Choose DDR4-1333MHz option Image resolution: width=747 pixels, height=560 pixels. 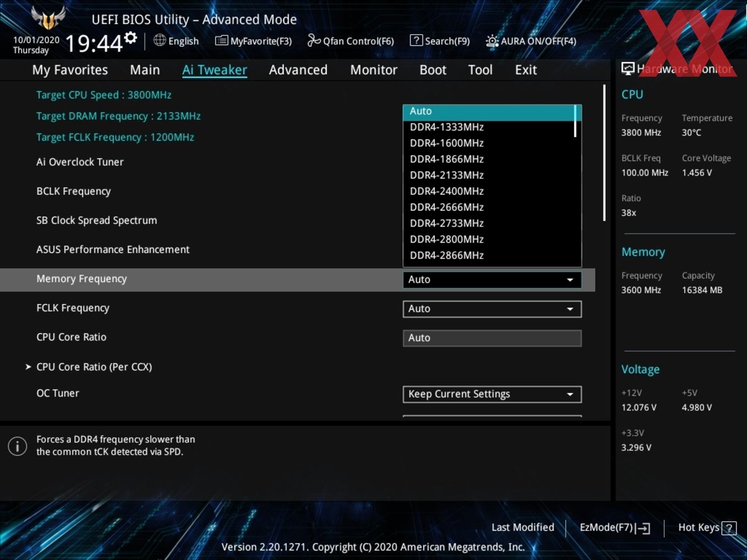489,127
